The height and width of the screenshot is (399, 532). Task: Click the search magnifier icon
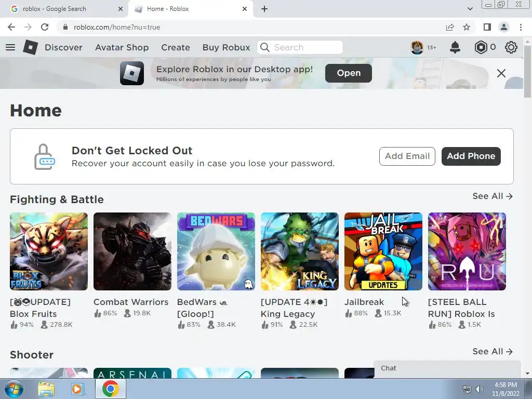(264, 47)
